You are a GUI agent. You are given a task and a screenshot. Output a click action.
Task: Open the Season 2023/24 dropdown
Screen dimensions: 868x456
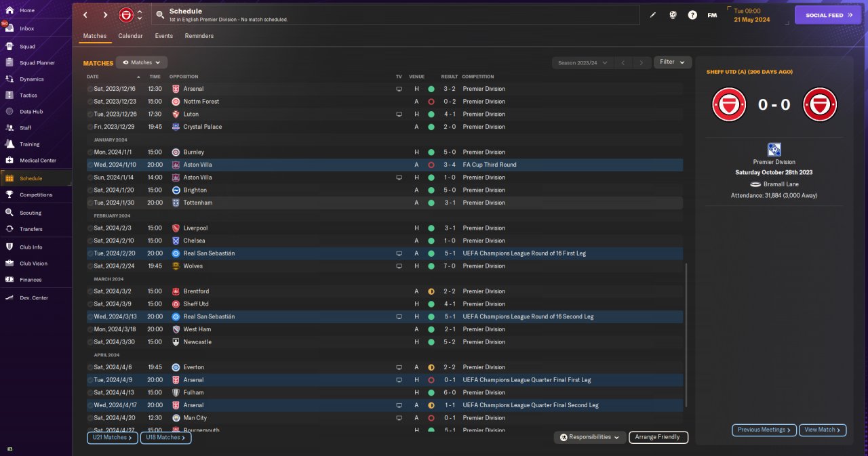tap(583, 62)
